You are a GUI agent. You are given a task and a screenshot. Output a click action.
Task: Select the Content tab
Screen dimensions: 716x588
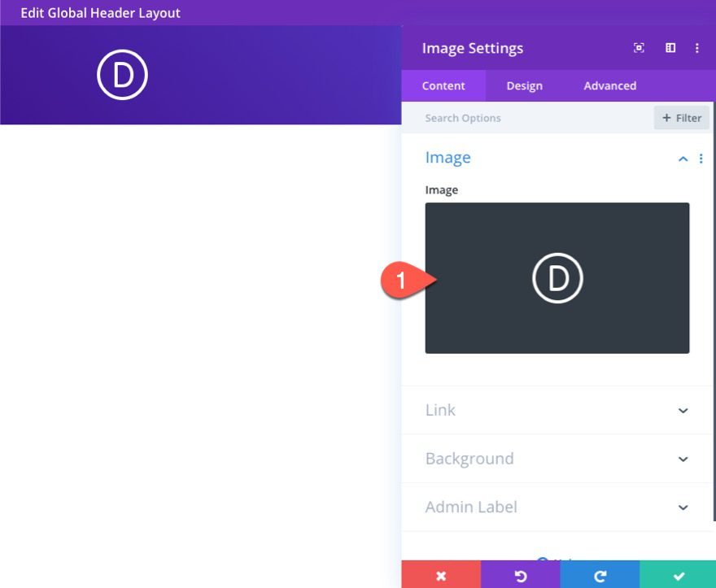(x=443, y=85)
